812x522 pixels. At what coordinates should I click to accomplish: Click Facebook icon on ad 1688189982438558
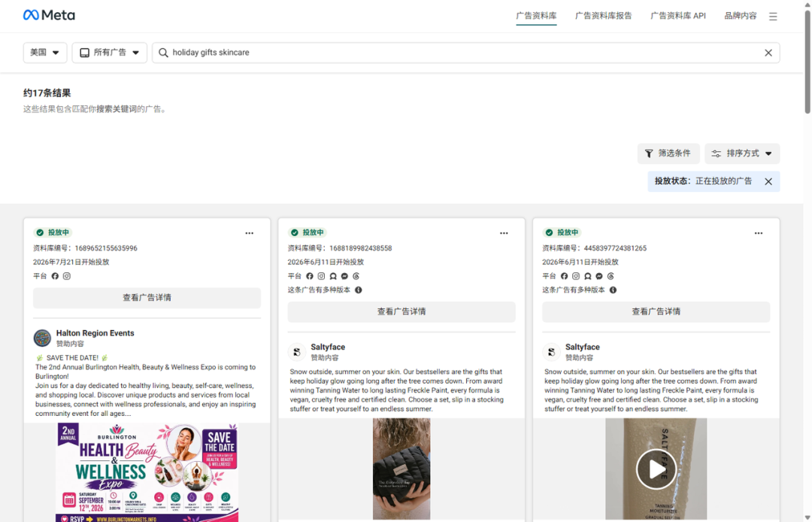point(310,276)
